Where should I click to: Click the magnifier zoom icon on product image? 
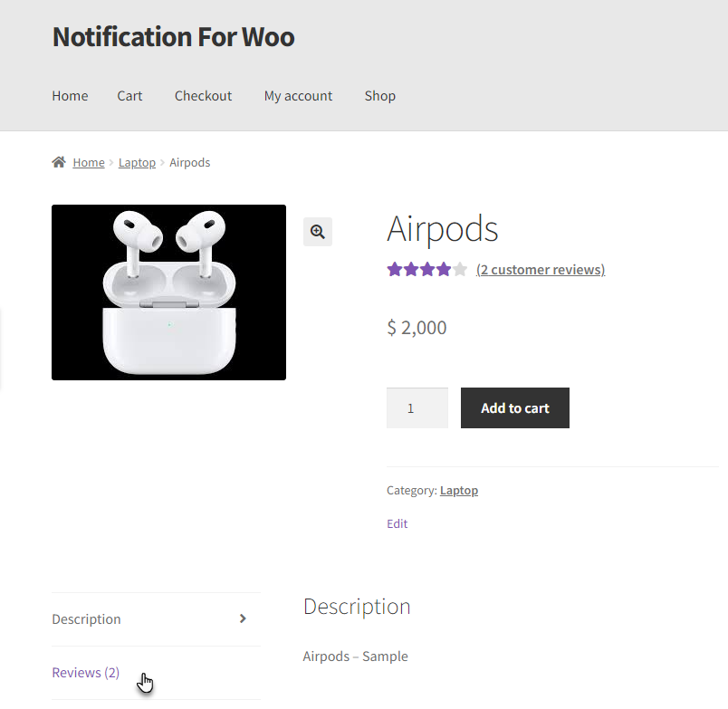tap(318, 231)
